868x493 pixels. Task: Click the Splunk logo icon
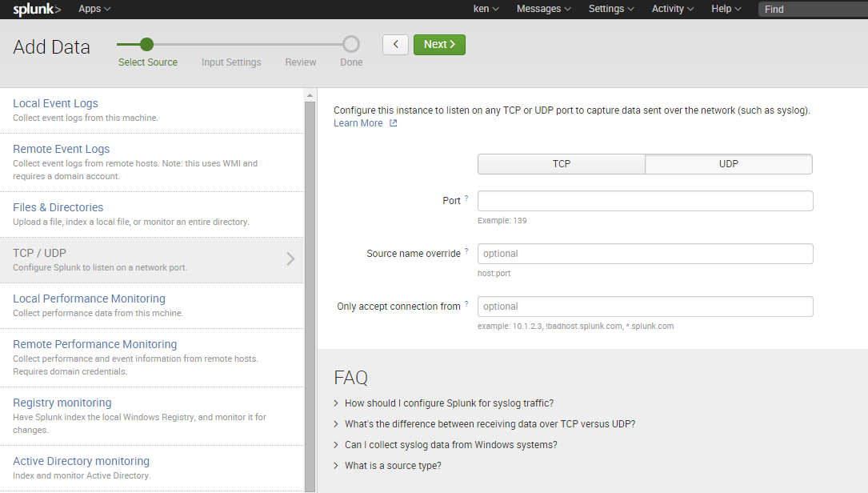point(37,10)
